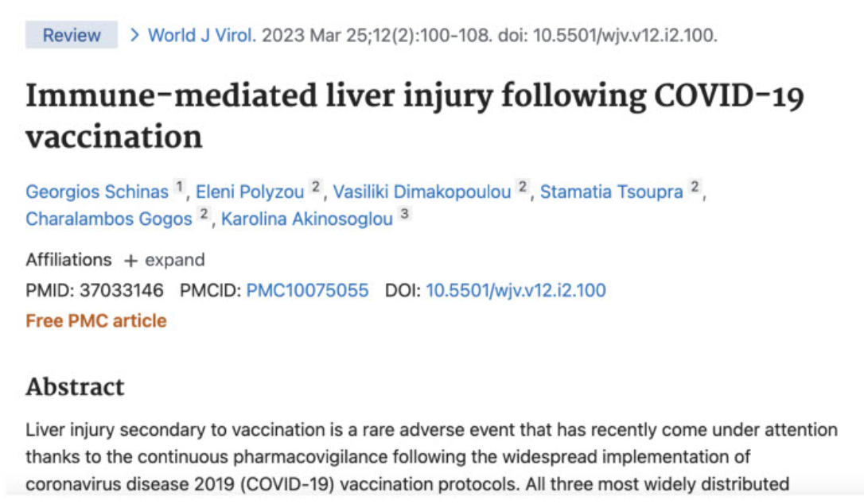Open author Vasiliki Dimakopoulou
Viewport: 864px width, 504px height.
point(422,192)
